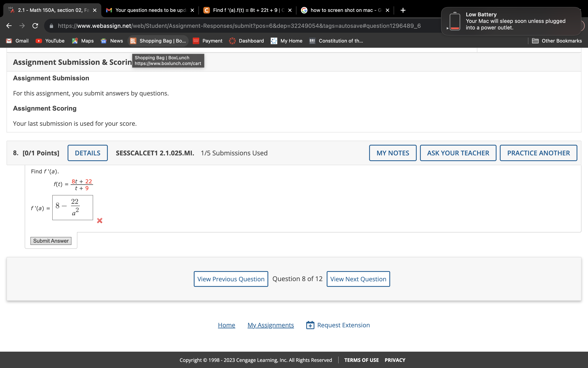Click the browser forward arrow
Image resolution: width=588 pixels, height=368 pixels.
pyautogui.click(x=22, y=26)
